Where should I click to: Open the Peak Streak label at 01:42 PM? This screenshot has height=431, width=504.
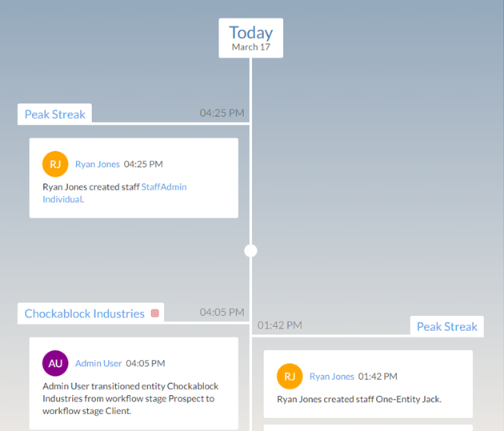(446, 326)
